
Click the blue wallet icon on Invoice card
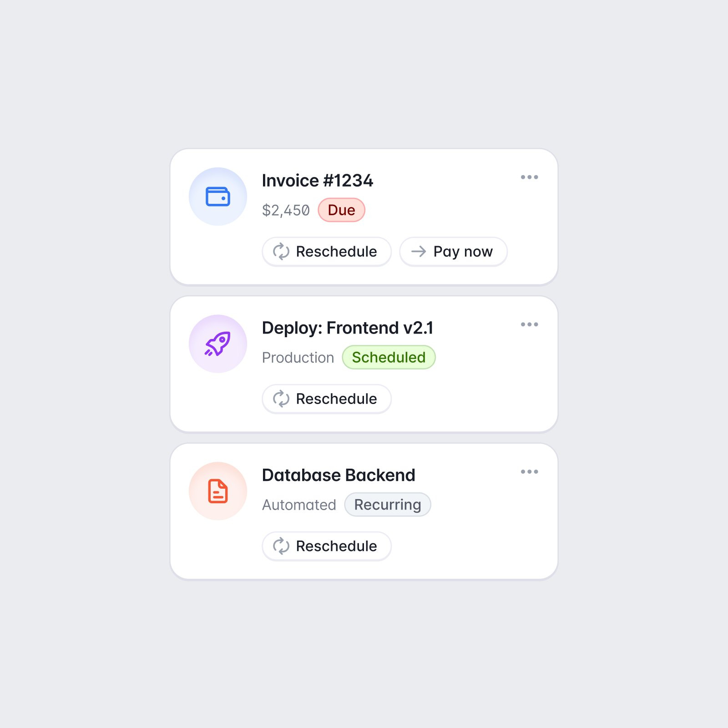(218, 197)
